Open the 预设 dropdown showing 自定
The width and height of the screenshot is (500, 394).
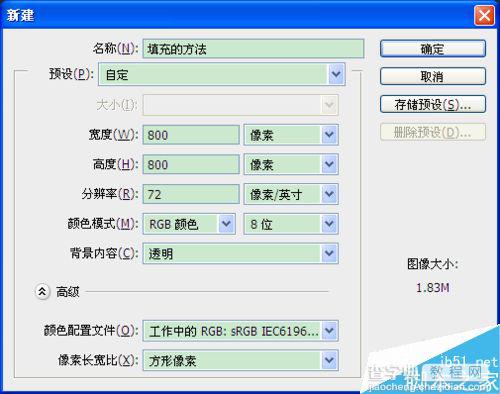coord(222,74)
